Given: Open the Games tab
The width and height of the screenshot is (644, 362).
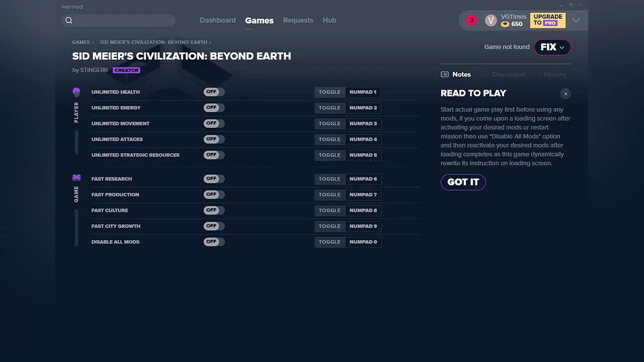Looking at the screenshot, I should (x=259, y=20).
